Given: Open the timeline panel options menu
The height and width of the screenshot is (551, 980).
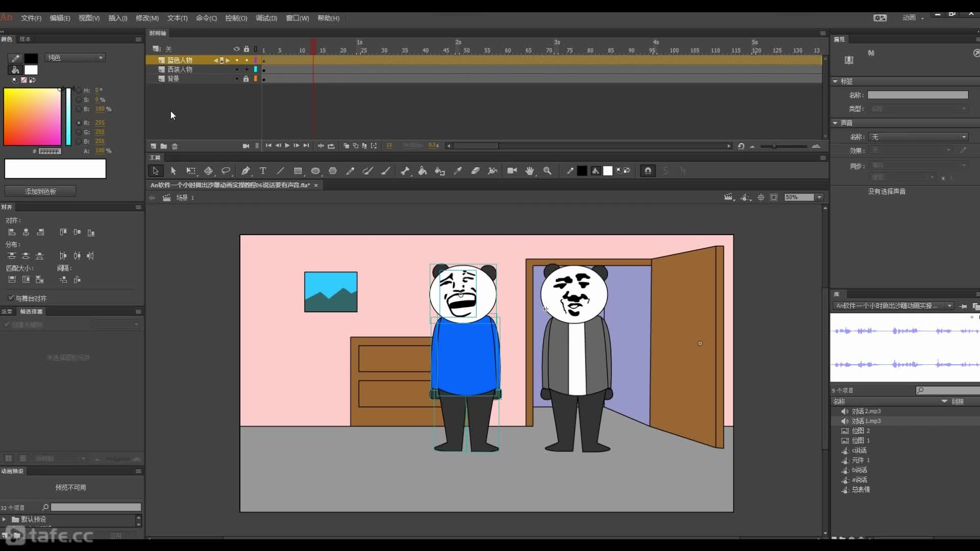Looking at the screenshot, I should point(823,33).
